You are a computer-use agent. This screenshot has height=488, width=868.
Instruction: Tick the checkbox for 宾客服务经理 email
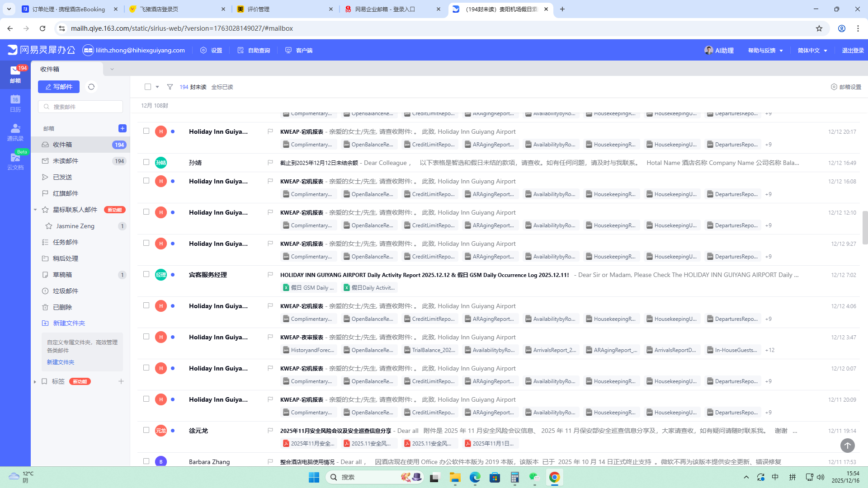tap(146, 274)
